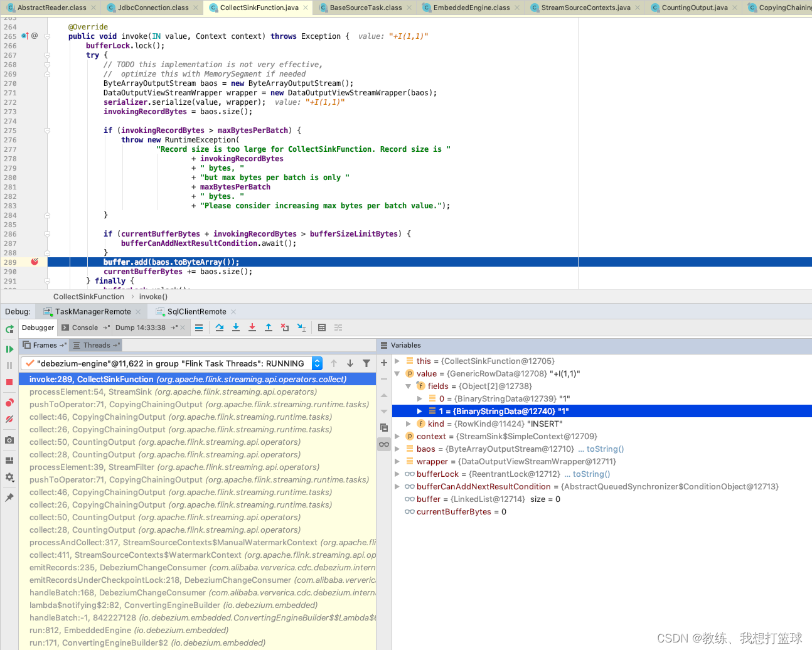Close the Dump 14:33:38 tab
The width and height of the screenshot is (812, 650).
tap(183, 328)
